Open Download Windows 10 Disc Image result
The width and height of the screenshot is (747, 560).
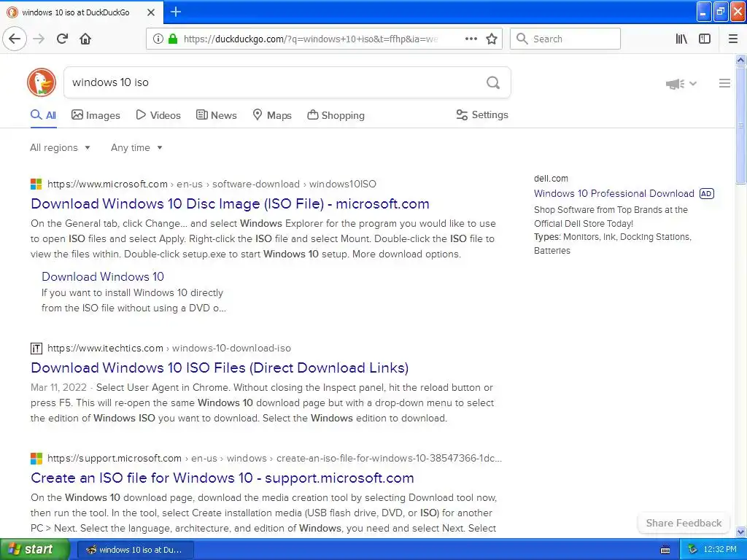[x=230, y=204]
